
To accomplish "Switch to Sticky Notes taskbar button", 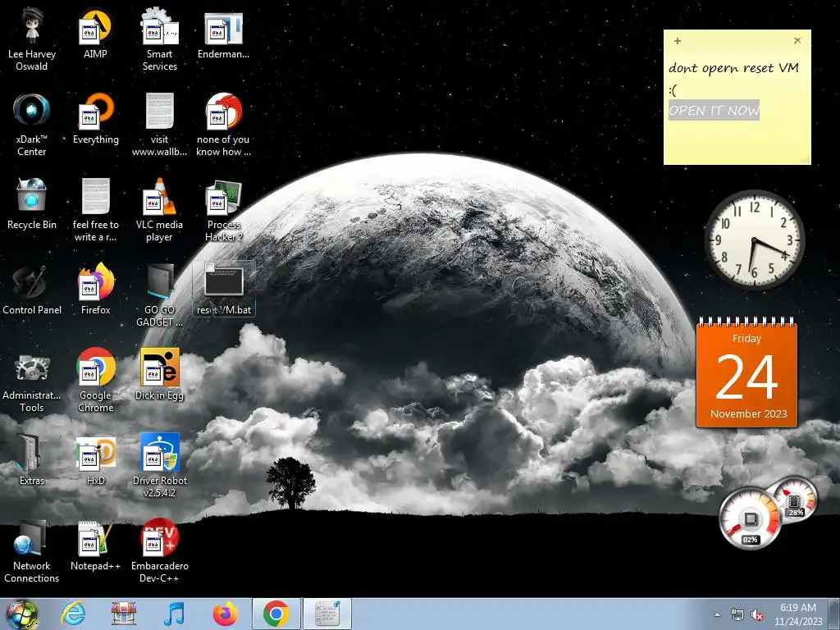I will [327, 614].
